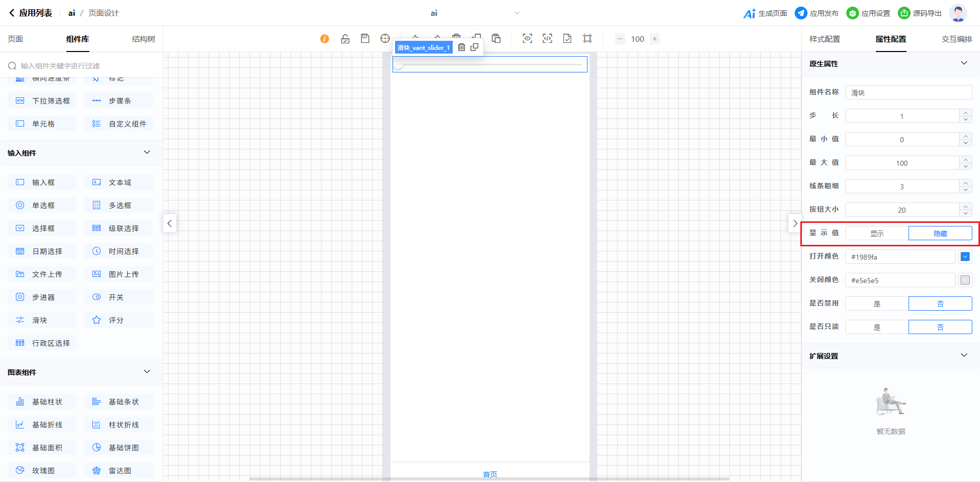Collapse the 原生属性 section
Screen dimensions: 980x482
[x=964, y=63]
